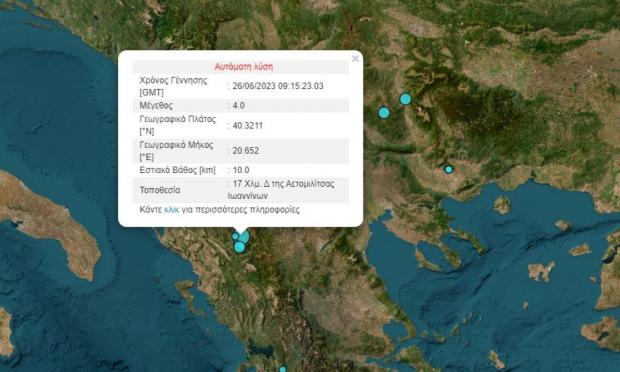Click the latitude value 40.3211
This screenshot has height=372, width=620.
click(x=248, y=126)
